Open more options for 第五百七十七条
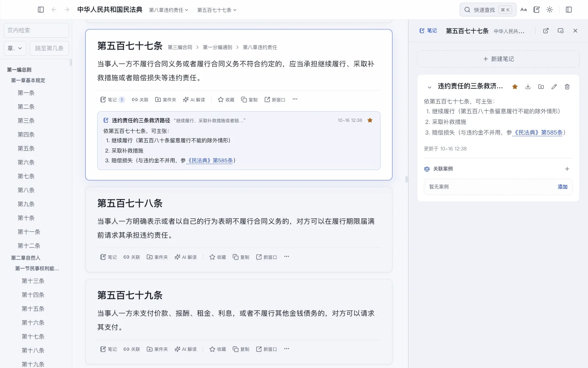 coord(295,99)
